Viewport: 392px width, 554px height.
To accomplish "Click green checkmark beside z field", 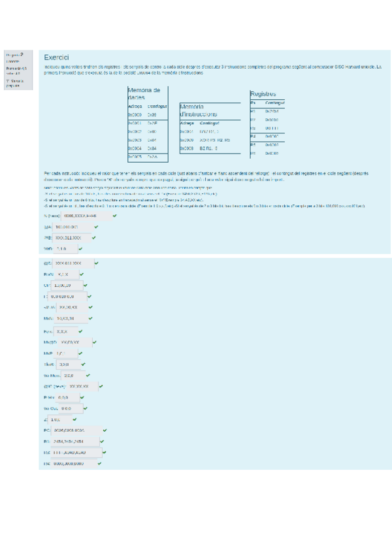I will point(74,419).
